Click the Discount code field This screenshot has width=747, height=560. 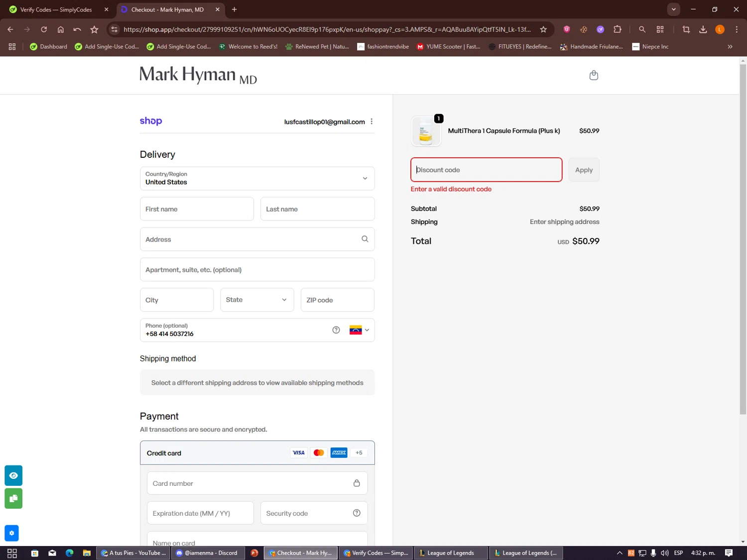point(487,170)
